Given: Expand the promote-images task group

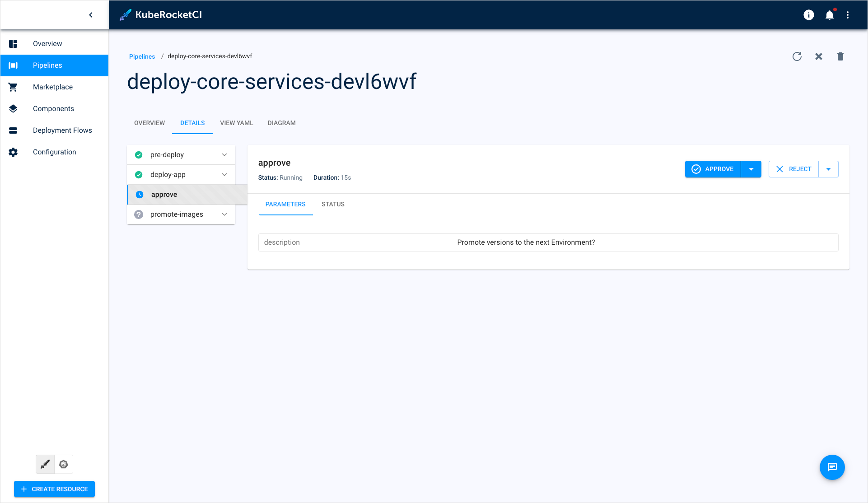Looking at the screenshot, I should point(224,214).
